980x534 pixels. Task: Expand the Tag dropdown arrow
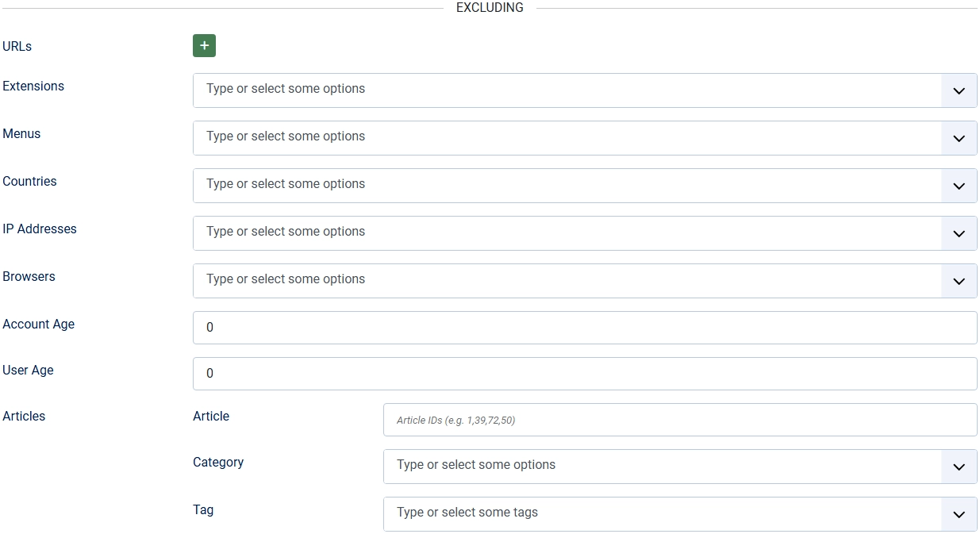coord(959,513)
